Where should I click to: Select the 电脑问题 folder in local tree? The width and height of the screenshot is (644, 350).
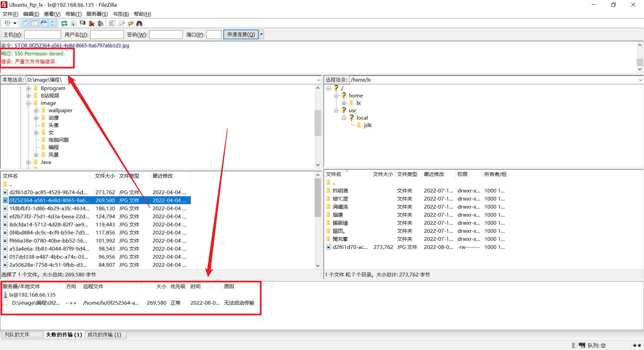coord(59,140)
